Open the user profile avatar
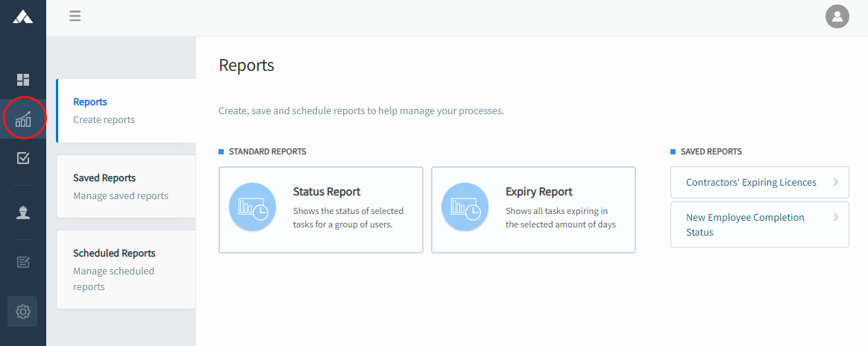Viewport: 868px width, 346px height. coord(837,16)
